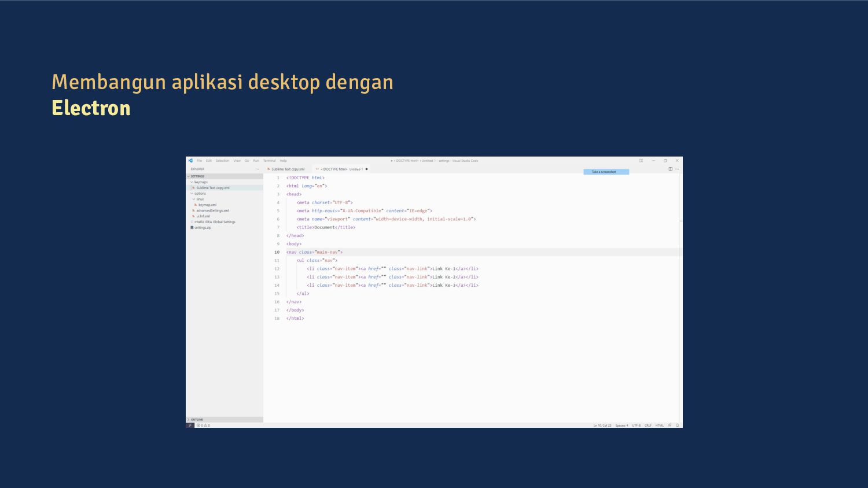Open problems errors and warnings indicator
868x488 pixels.
[203, 426]
